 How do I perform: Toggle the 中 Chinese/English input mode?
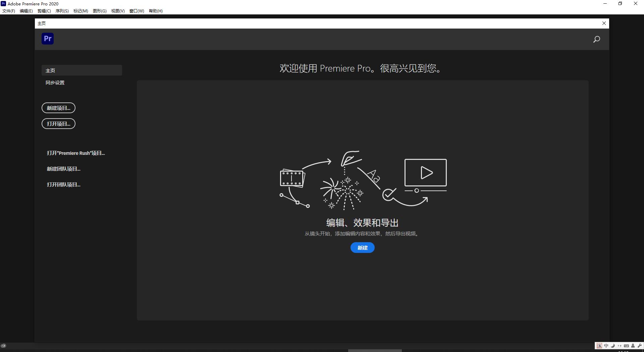[x=606, y=346]
